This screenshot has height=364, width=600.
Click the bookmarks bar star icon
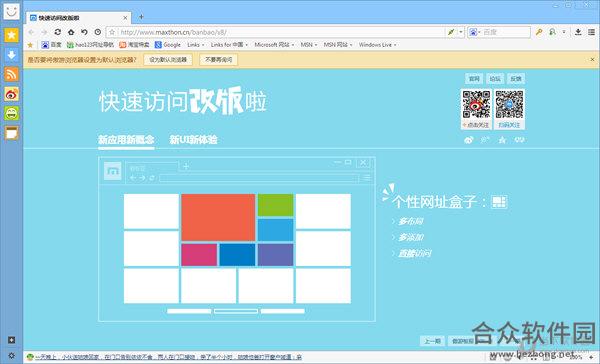click(x=31, y=45)
